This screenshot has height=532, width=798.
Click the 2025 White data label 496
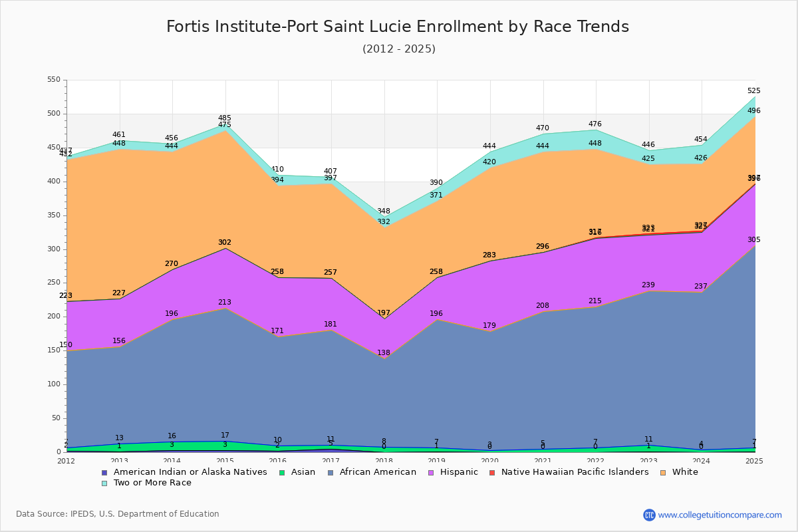pyautogui.click(x=753, y=110)
